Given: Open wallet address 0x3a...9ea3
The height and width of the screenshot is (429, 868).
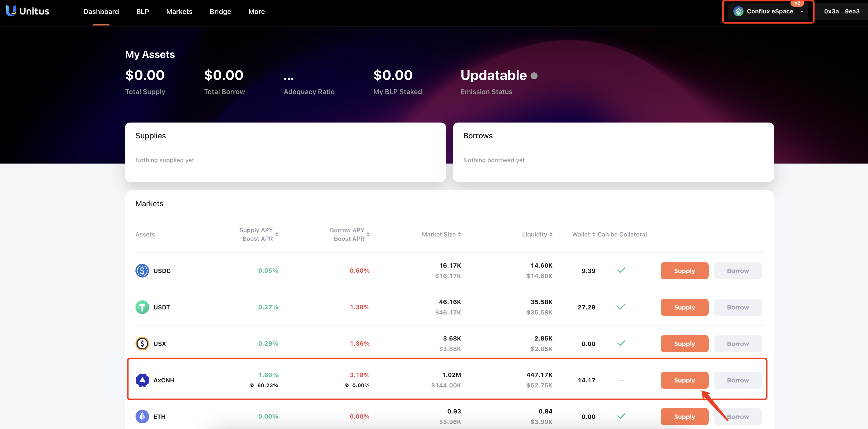Looking at the screenshot, I should coord(841,12).
